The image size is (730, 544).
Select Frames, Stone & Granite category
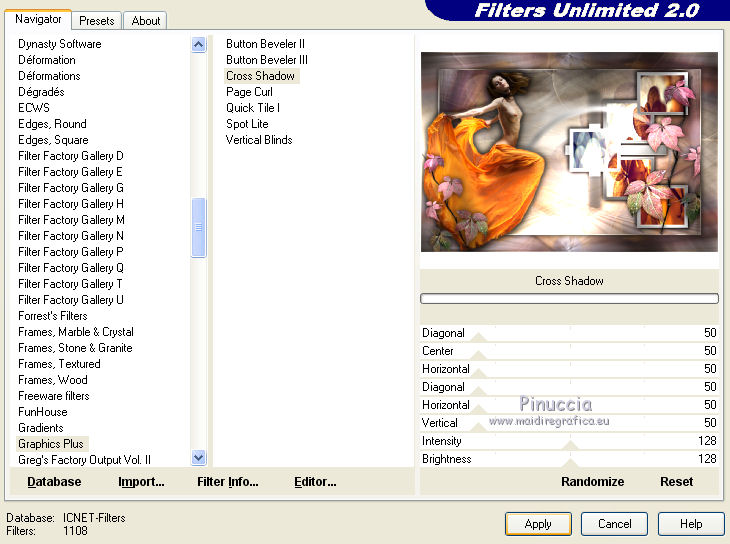tap(75, 348)
